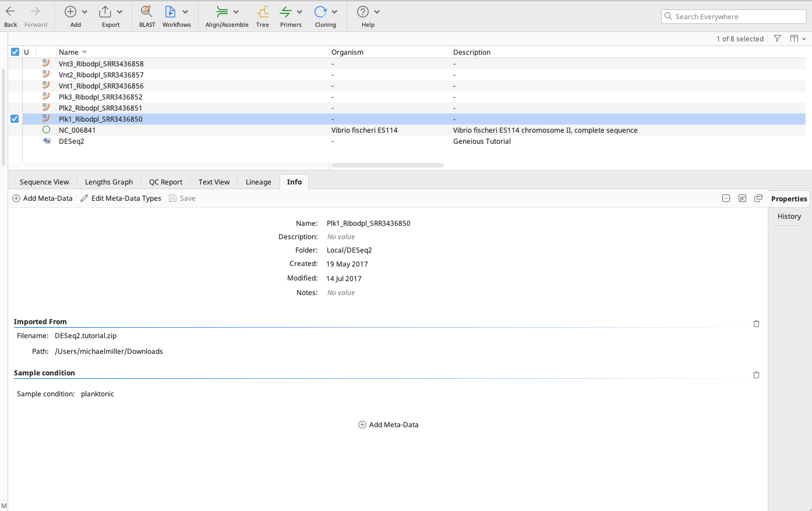Click the DESeq2.tutorial.zip filename value
This screenshot has width=812, height=511.
(x=86, y=336)
